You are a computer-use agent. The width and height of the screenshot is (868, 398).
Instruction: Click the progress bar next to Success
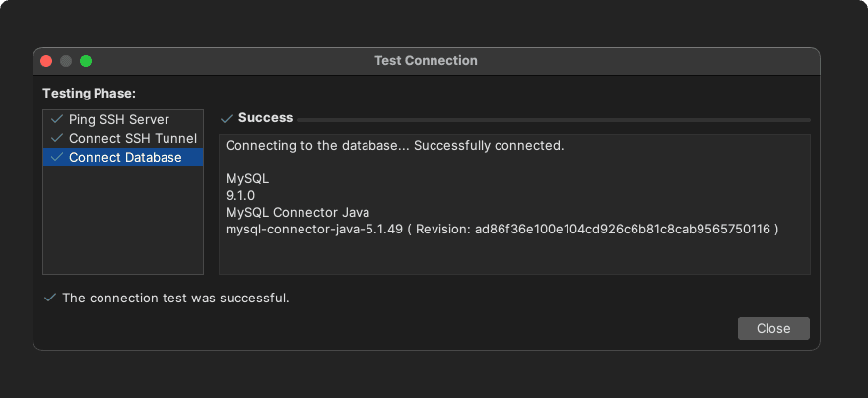click(554, 119)
